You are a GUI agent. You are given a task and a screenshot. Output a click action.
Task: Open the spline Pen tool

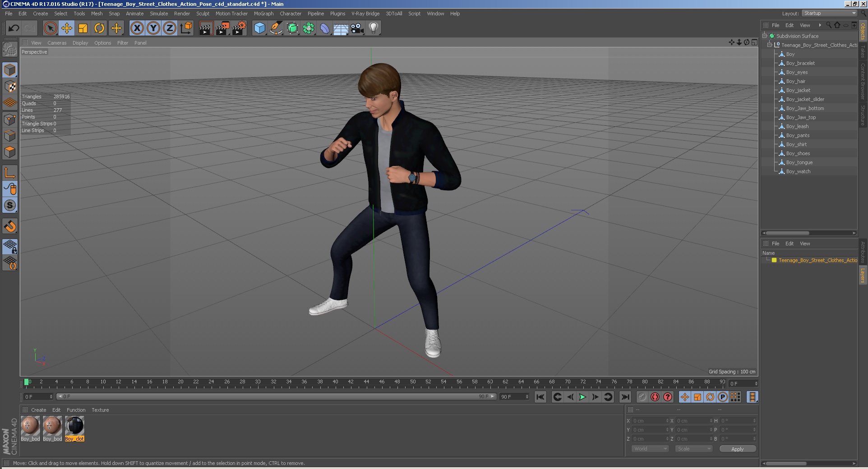point(276,28)
